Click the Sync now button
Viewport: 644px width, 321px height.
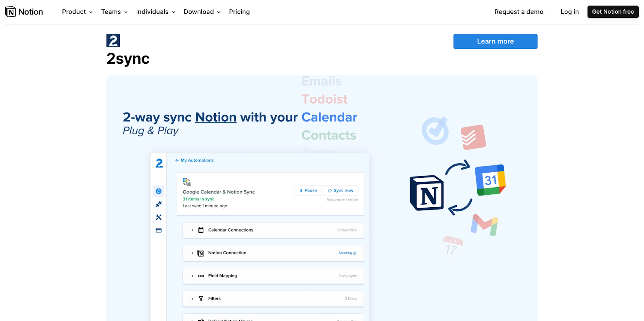(x=341, y=190)
